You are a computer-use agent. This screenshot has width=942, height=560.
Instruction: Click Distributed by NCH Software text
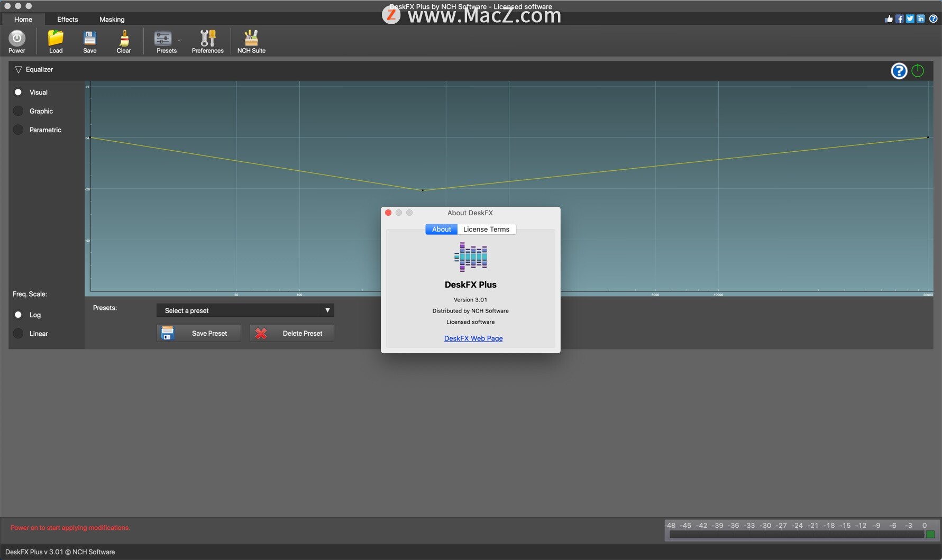click(471, 311)
